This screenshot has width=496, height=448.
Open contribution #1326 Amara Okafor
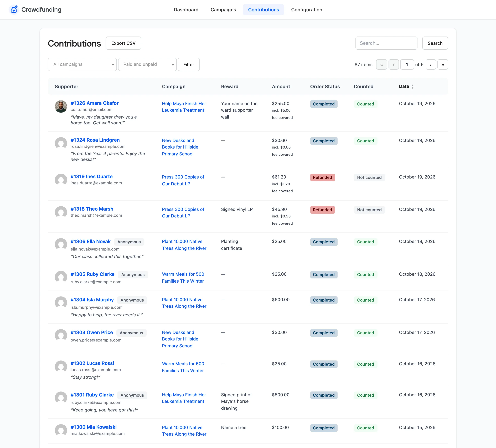(x=95, y=103)
